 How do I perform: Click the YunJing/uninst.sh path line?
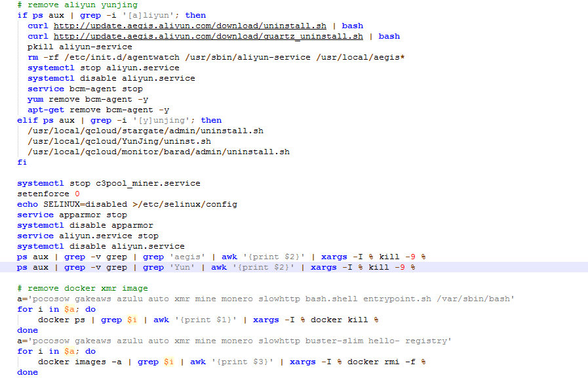coord(119,142)
